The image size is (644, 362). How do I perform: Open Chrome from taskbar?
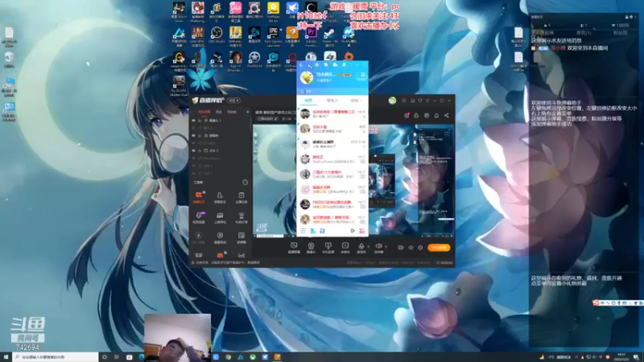pos(228,357)
